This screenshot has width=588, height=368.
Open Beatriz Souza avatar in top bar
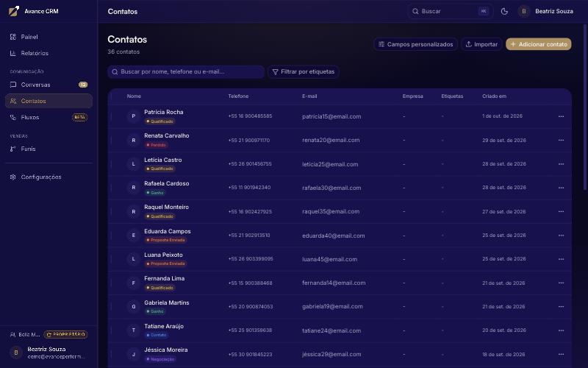click(524, 11)
